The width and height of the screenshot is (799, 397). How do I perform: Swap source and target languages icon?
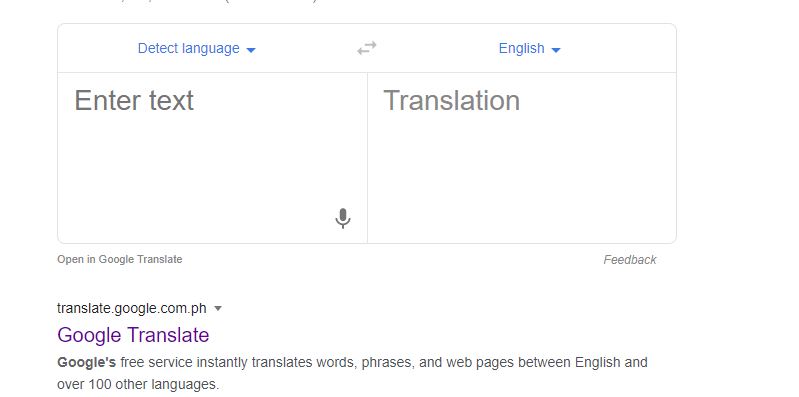click(x=367, y=48)
